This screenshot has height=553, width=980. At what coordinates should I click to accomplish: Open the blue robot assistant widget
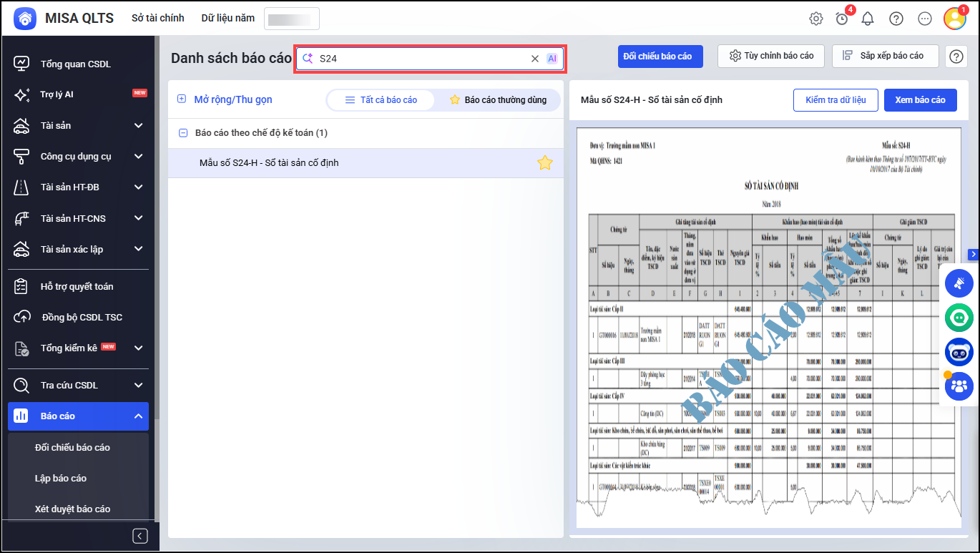pyautogui.click(x=959, y=352)
